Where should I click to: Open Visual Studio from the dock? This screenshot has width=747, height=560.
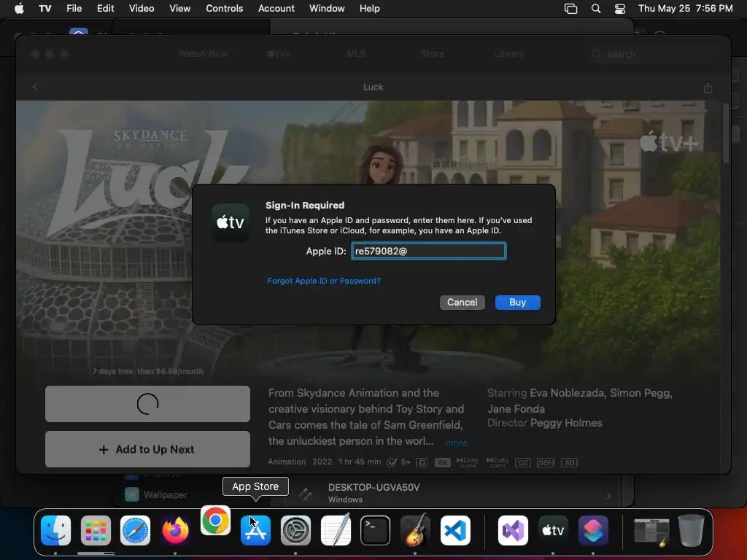pyautogui.click(x=513, y=531)
